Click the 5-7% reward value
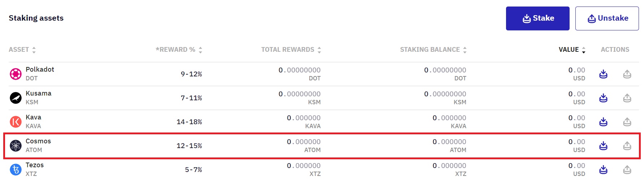644x181 pixels. click(x=194, y=170)
